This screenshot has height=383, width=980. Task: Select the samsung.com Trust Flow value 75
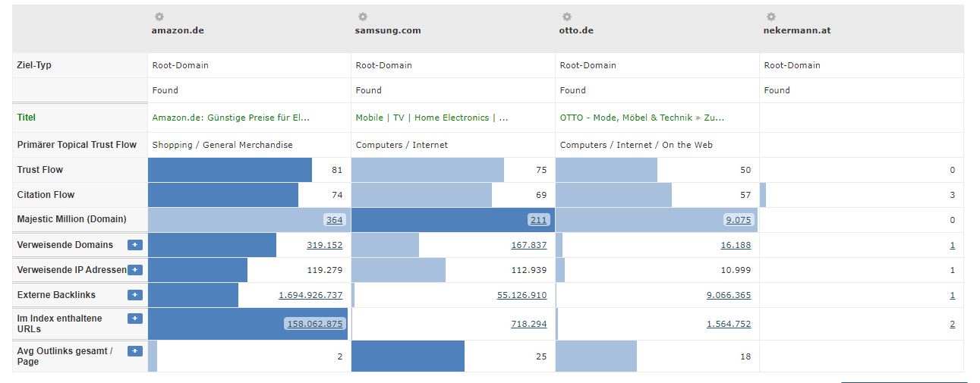(x=541, y=170)
